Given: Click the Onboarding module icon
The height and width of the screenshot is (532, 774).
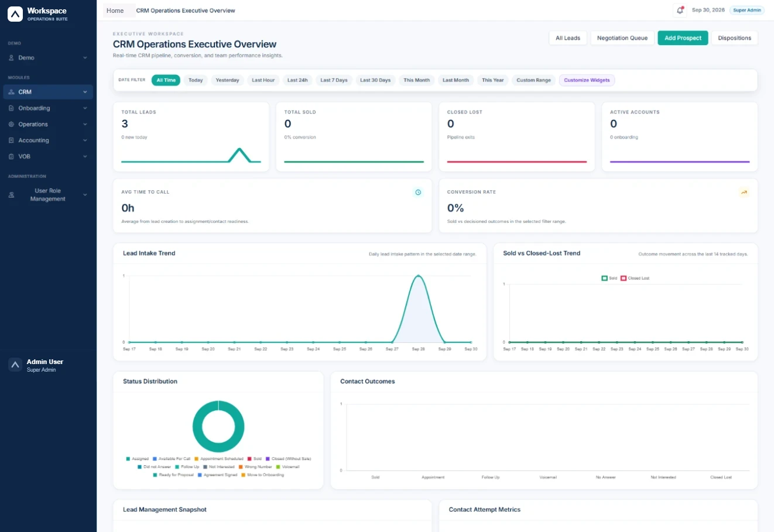Looking at the screenshot, I should [12, 108].
